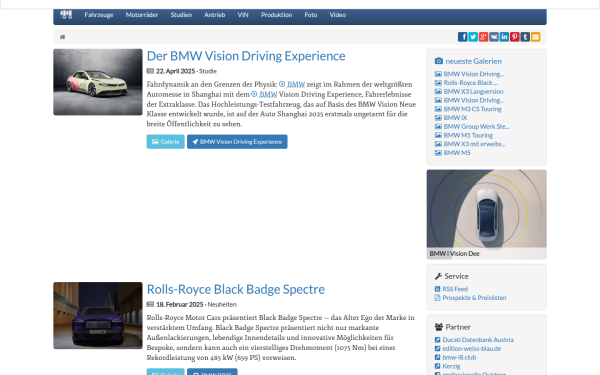This screenshot has height=375, width=600.
Task: Share page on Tumblr
Action: 525,37
